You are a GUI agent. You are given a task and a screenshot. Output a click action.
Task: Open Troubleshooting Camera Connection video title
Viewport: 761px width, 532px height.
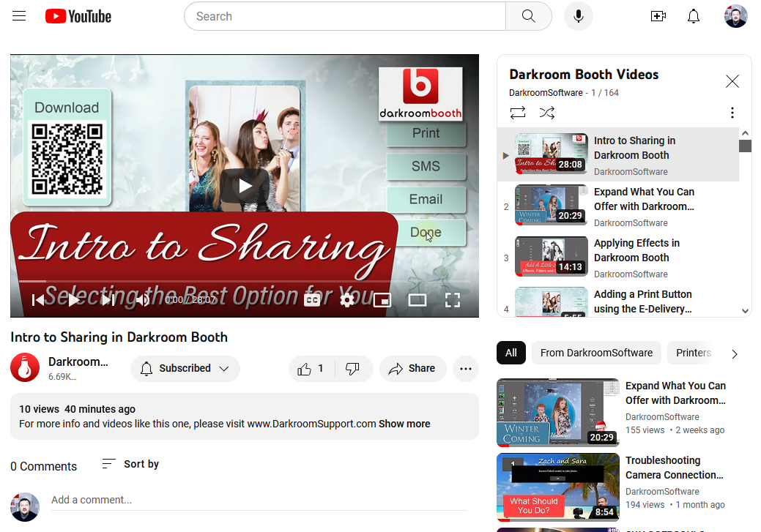point(674,468)
